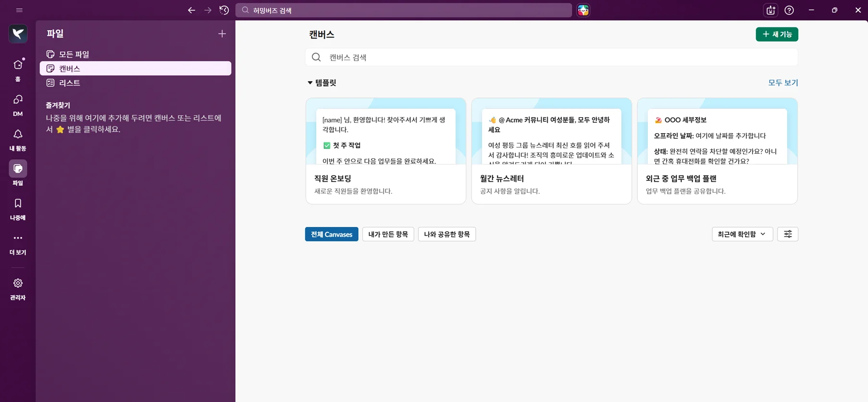Click the Later (나중에) bookmark icon

pyautogui.click(x=18, y=203)
